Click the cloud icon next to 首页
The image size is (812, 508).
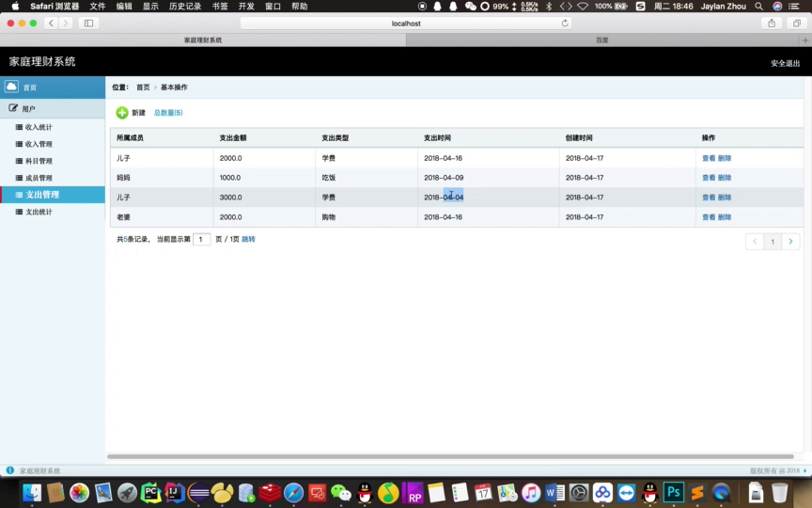[11, 87]
